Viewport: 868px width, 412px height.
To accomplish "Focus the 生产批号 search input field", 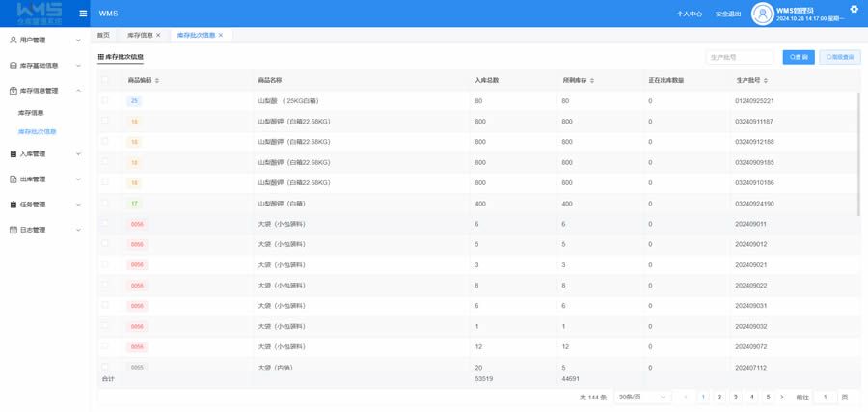I will pos(740,57).
